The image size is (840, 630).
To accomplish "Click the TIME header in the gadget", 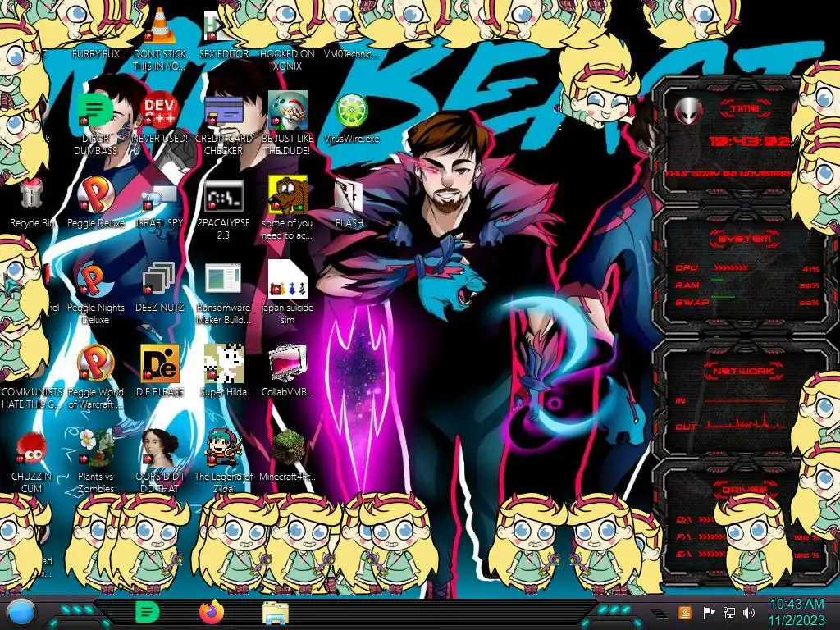I will pos(745,109).
